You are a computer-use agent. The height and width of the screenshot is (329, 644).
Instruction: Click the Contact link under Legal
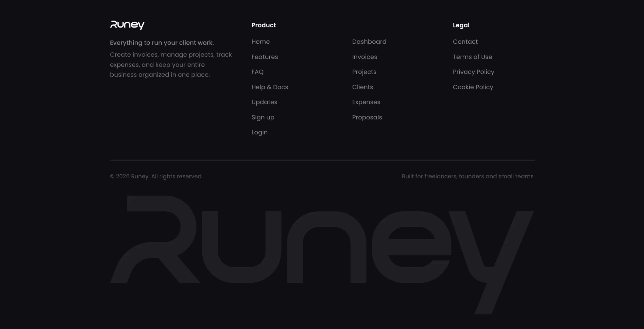coord(465,42)
